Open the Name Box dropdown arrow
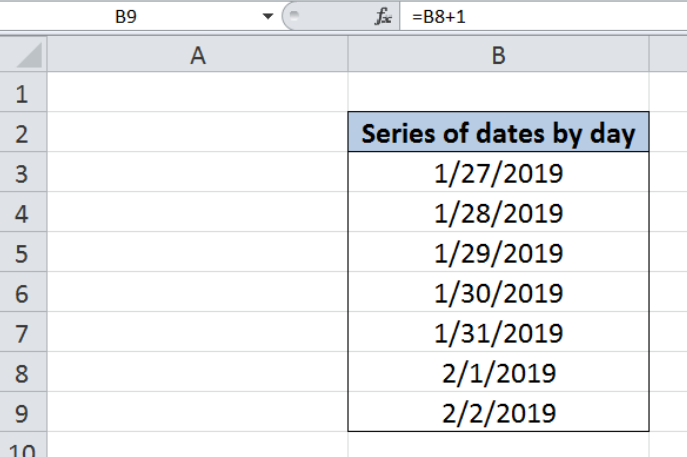Viewport: 687px width, 457px height. pos(267,17)
